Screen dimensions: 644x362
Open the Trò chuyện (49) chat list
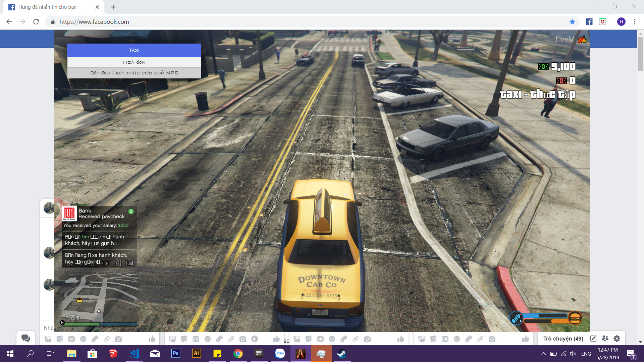click(x=563, y=339)
